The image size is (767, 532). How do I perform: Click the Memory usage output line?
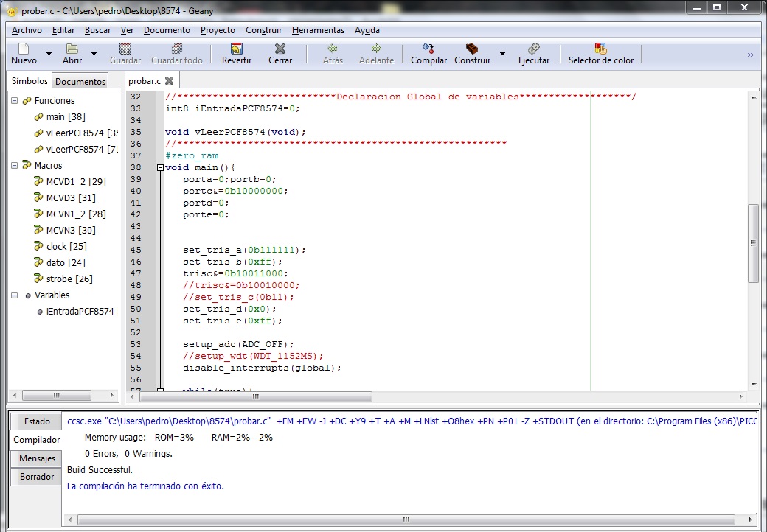pyautogui.click(x=178, y=438)
